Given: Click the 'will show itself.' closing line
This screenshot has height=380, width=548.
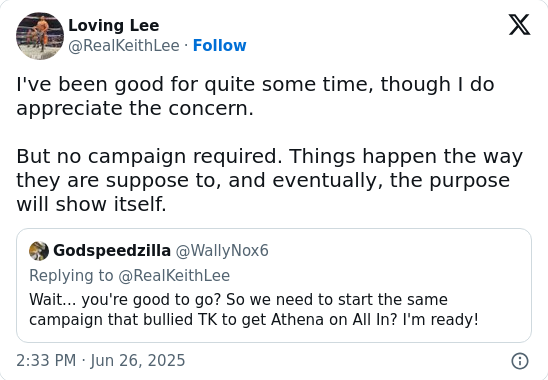Looking at the screenshot, I should 91,204.
